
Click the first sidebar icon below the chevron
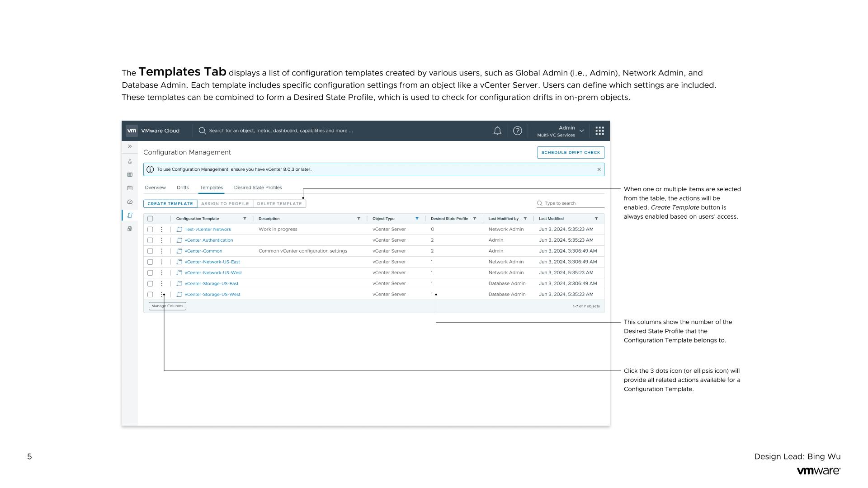point(130,161)
